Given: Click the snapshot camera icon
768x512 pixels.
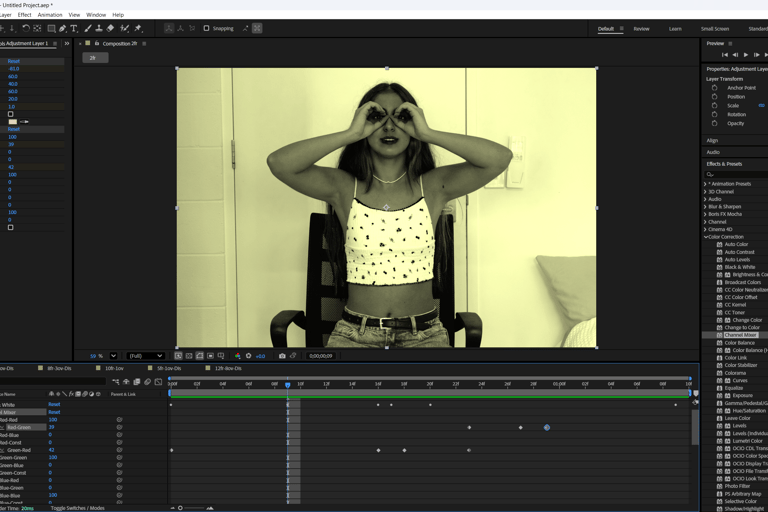Looking at the screenshot, I should coord(282,356).
